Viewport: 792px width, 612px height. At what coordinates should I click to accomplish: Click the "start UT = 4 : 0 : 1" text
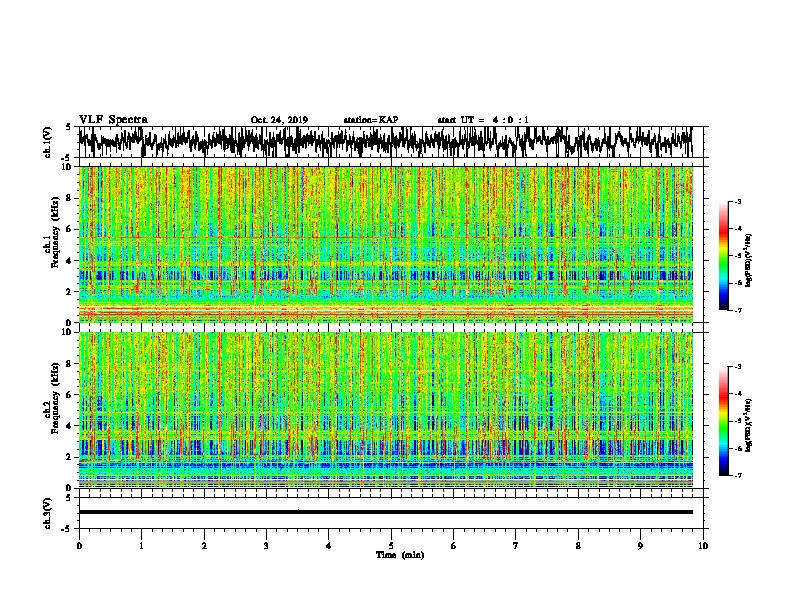(x=483, y=120)
